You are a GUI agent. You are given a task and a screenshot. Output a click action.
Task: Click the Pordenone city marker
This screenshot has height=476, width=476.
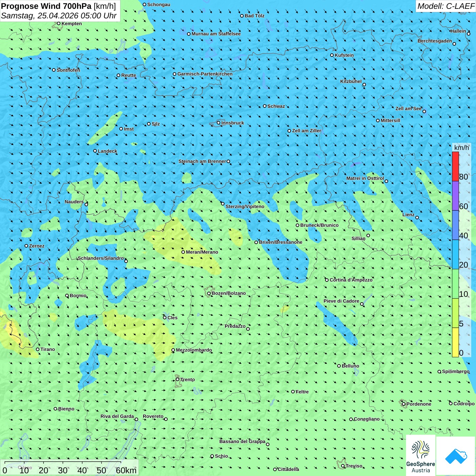(x=404, y=404)
